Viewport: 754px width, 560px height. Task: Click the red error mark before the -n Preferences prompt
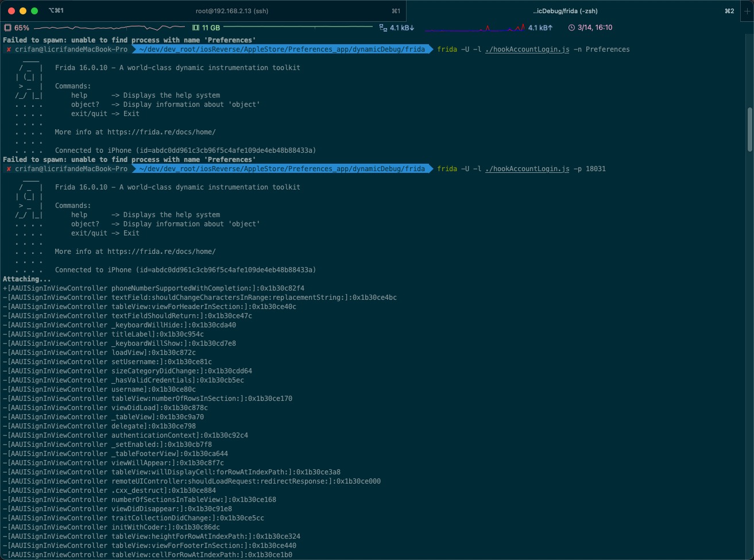(x=9, y=49)
